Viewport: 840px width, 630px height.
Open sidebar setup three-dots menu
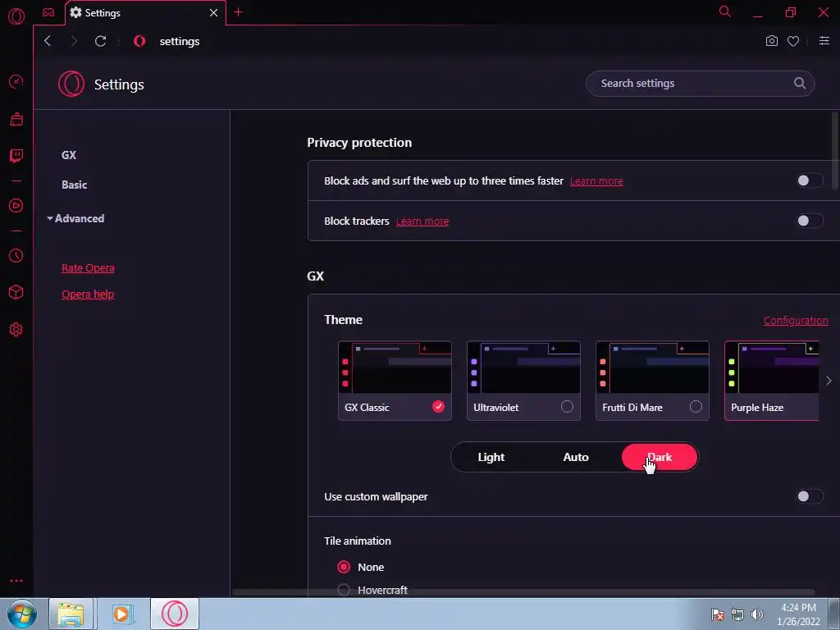[x=16, y=581]
